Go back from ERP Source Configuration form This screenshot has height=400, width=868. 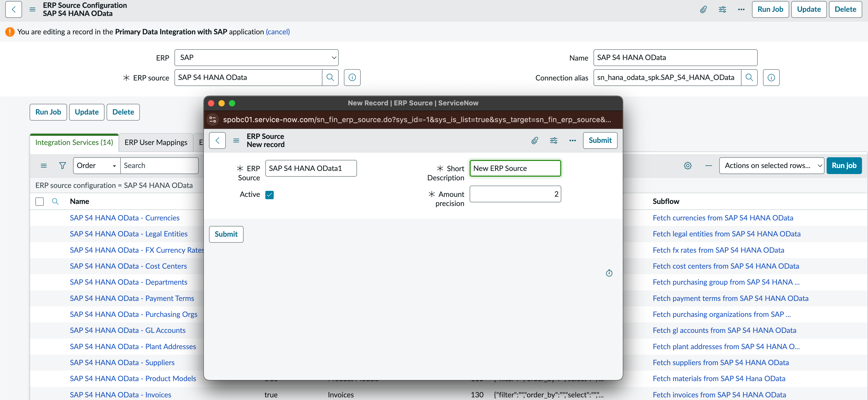click(x=13, y=9)
